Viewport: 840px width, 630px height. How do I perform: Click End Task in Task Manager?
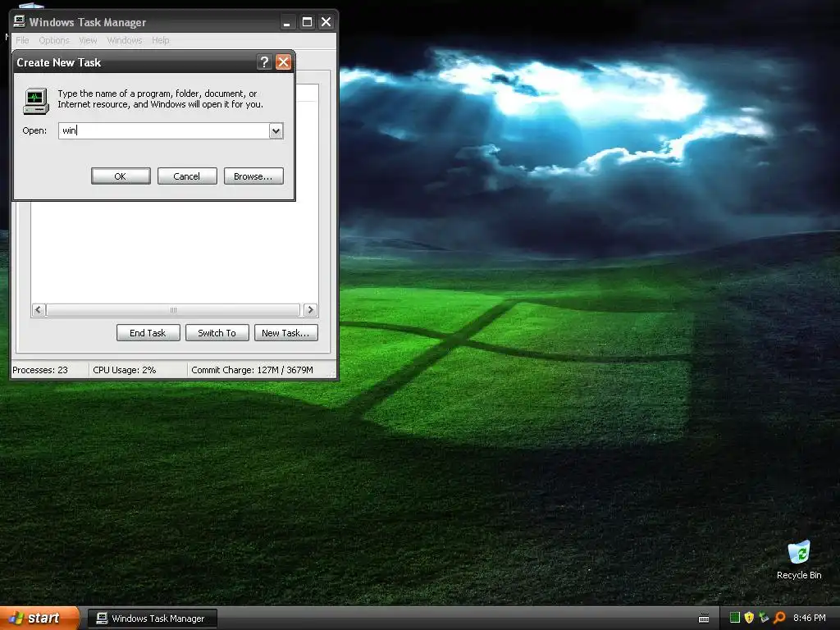148,333
